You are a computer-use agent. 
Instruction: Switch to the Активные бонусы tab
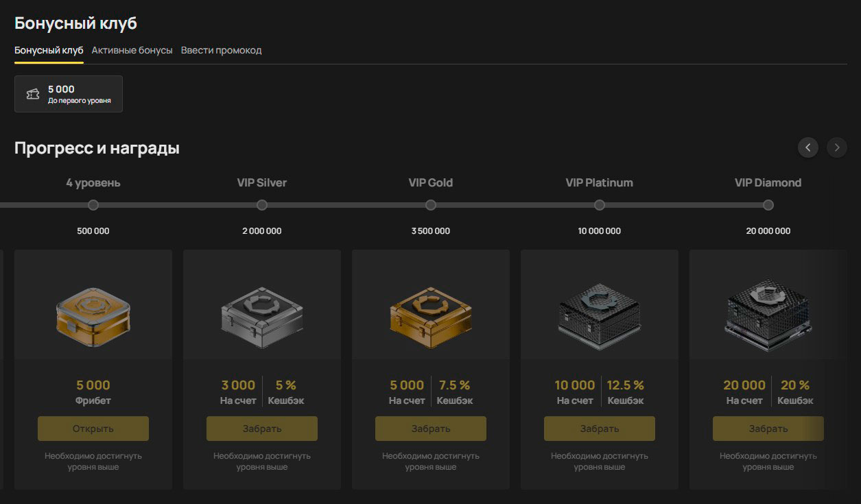[132, 50]
